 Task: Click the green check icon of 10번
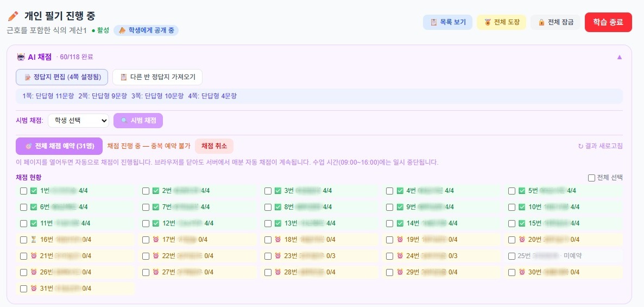[522, 207]
